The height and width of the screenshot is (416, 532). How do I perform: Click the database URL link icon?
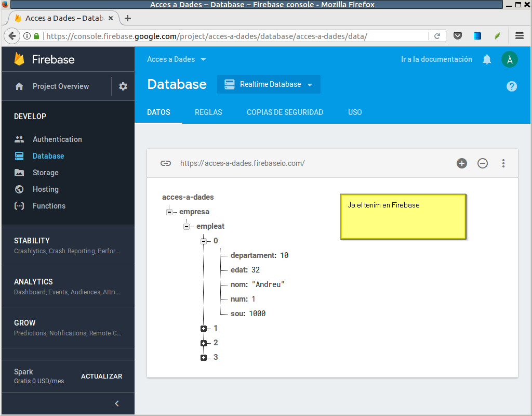click(x=166, y=163)
